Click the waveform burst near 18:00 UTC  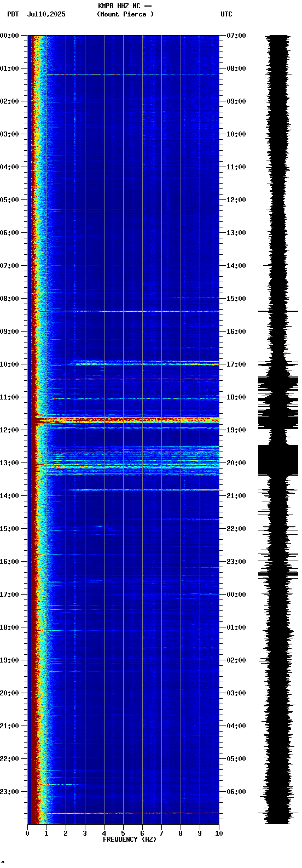[278, 403]
